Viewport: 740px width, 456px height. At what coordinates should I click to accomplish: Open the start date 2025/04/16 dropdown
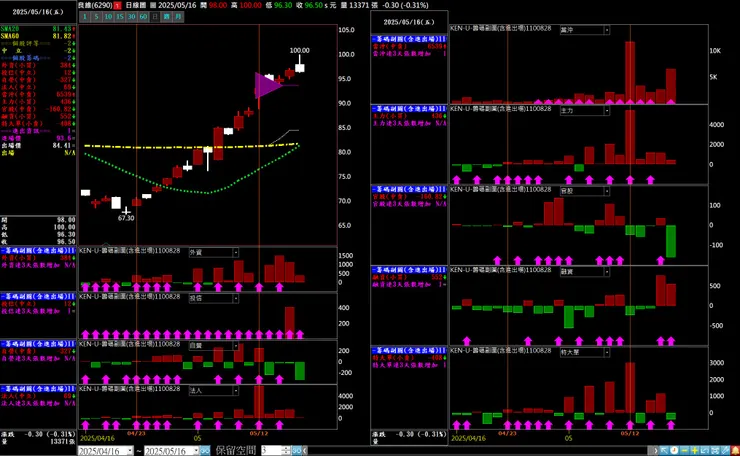[x=130, y=451]
